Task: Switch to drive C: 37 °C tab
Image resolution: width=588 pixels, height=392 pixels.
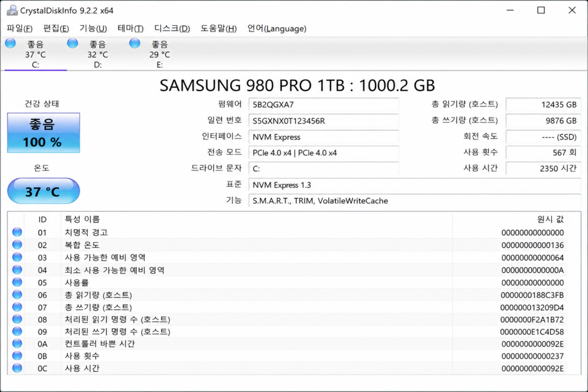Action: tap(35, 54)
